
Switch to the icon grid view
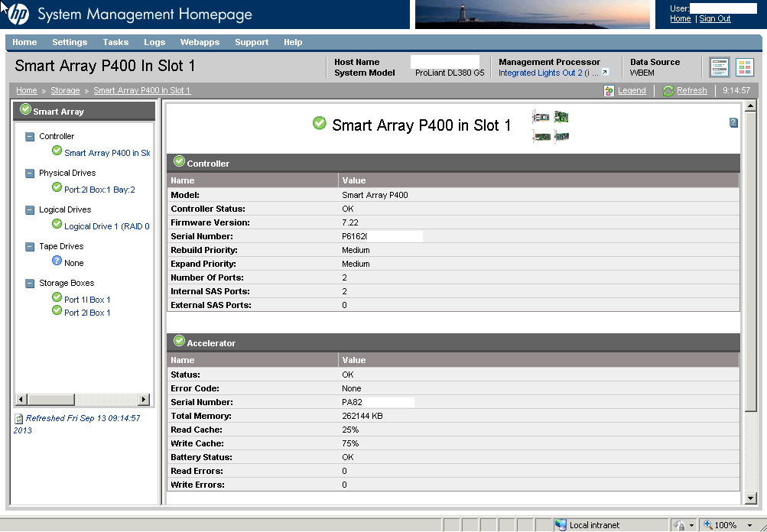(x=745, y=67)
